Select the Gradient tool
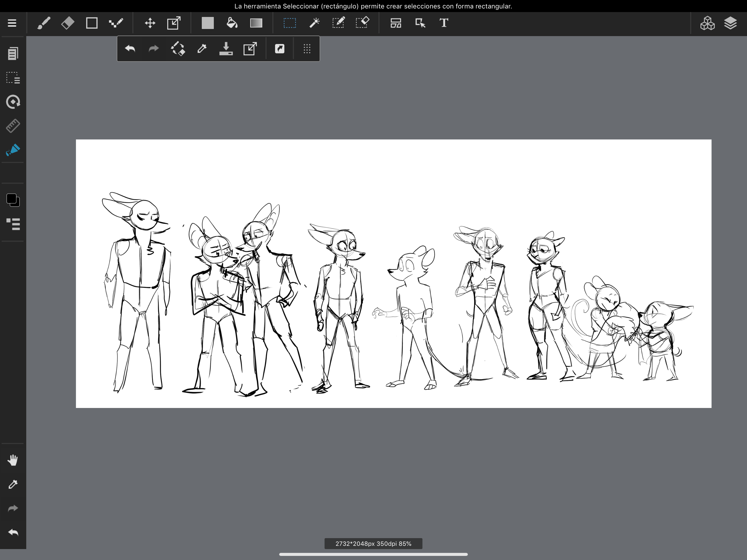 click(256, 23)
